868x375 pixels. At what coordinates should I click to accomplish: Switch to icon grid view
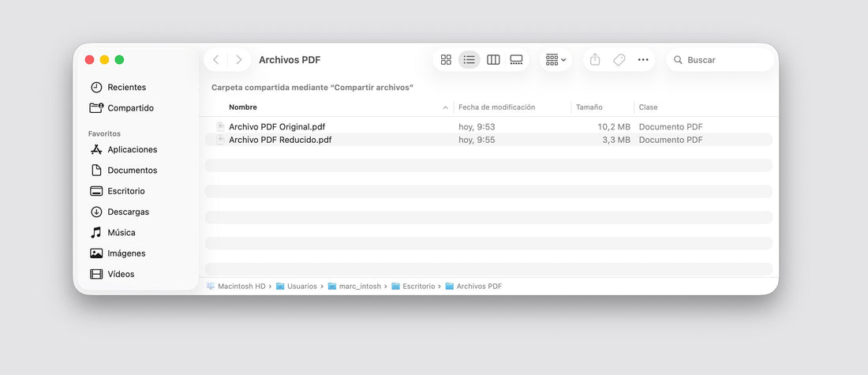pos(446,60)
